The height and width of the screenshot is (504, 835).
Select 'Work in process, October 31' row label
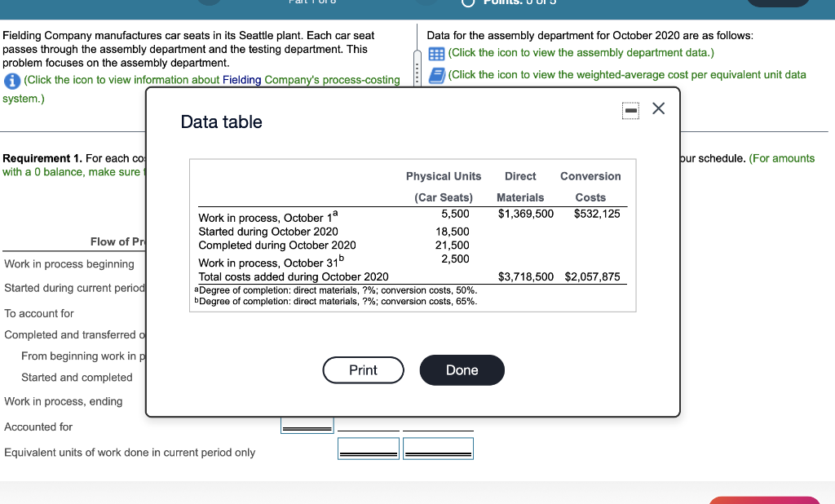point(271,262)
